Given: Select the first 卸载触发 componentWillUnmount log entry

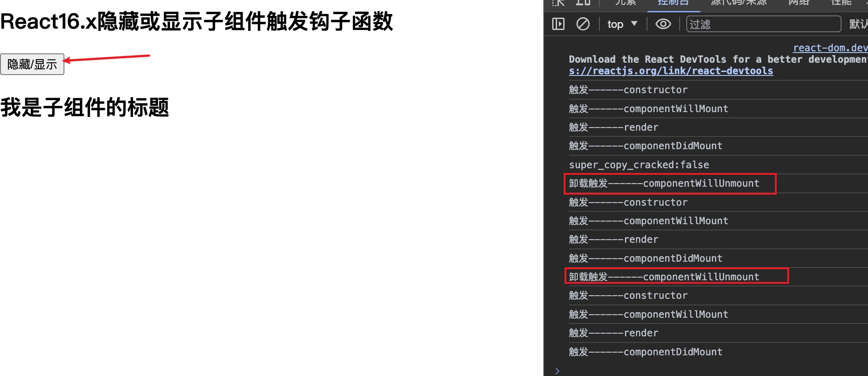Looking at the screenshot, I should tap(664, 184).
